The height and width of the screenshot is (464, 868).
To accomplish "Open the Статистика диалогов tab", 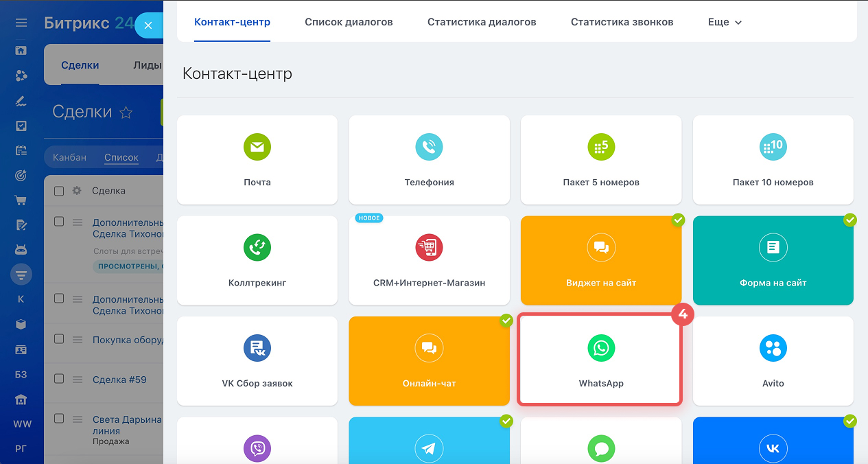I will pos(482,22).
